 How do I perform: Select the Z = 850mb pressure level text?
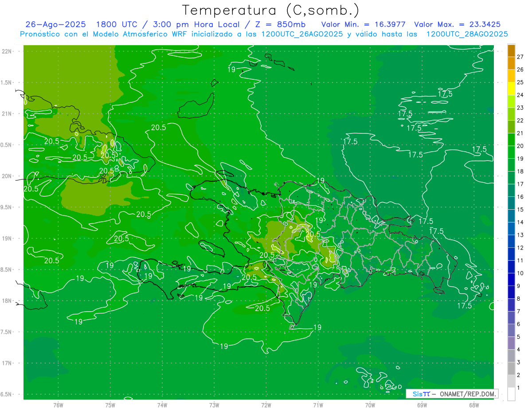pos(279,24)
